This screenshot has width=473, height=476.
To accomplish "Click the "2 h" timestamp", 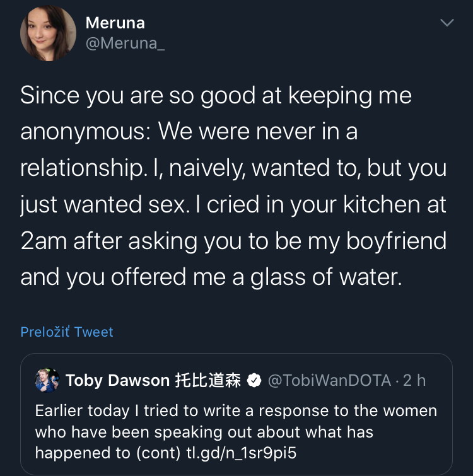I will click(415, 380).
